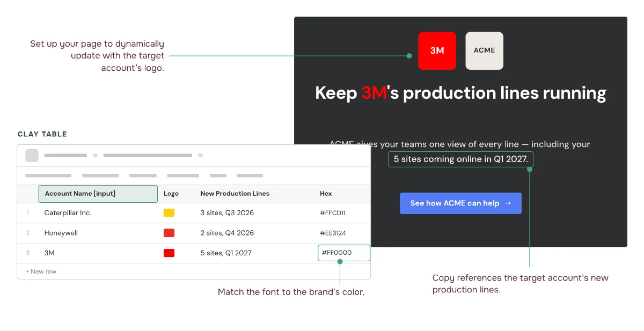644x331 pixels.
Task: Click the Logo column header
Action: point(171,194)
